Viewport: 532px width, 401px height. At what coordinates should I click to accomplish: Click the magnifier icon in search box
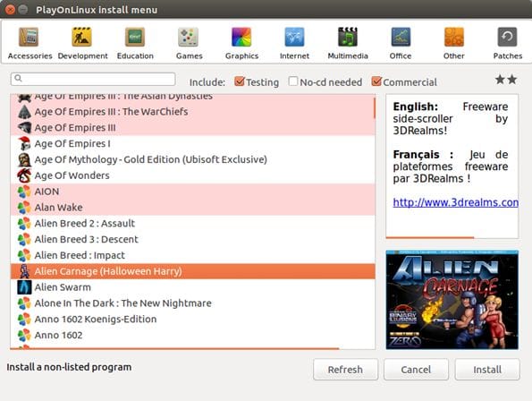18,79
